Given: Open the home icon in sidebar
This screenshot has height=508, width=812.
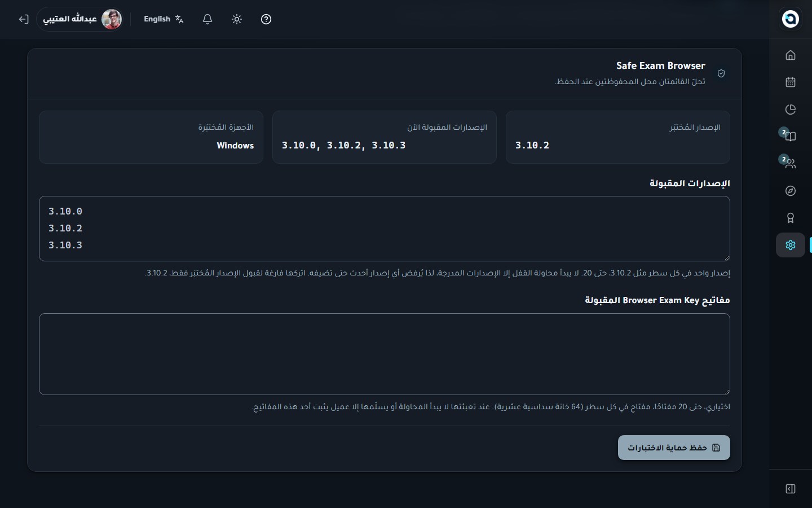Looking at the screenshot, I should (x=790, y=55).
